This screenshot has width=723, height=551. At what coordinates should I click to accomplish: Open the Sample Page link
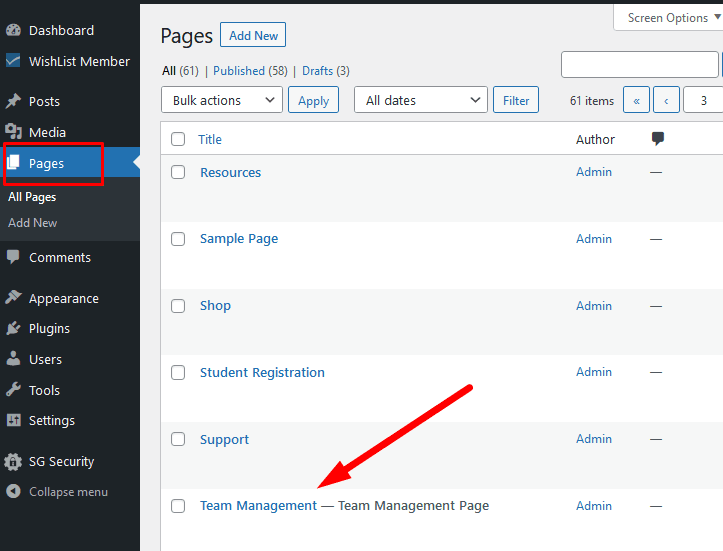pos(239,239)
